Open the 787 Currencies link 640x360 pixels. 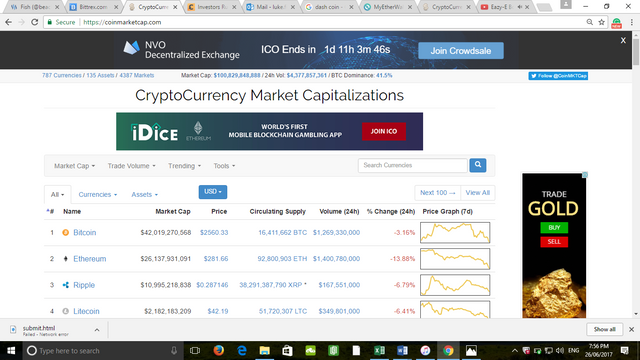coord(62,76)
